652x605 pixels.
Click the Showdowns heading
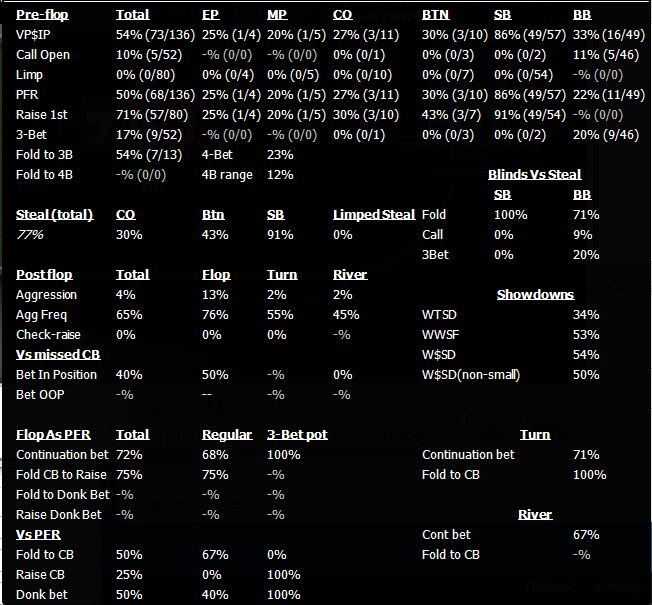tap(535, 294)
